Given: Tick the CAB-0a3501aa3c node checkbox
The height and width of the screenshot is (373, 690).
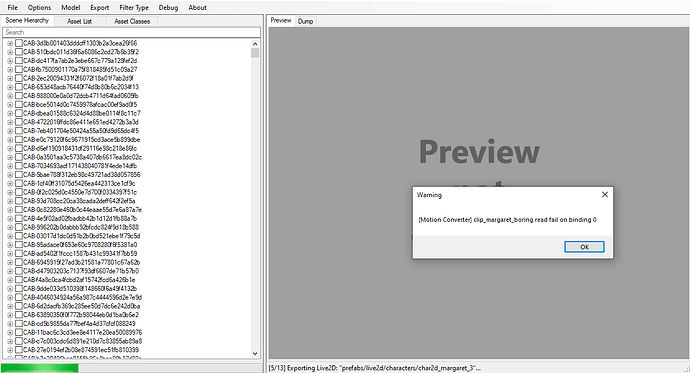Looking at the screenshot, I should coord(18,157).
